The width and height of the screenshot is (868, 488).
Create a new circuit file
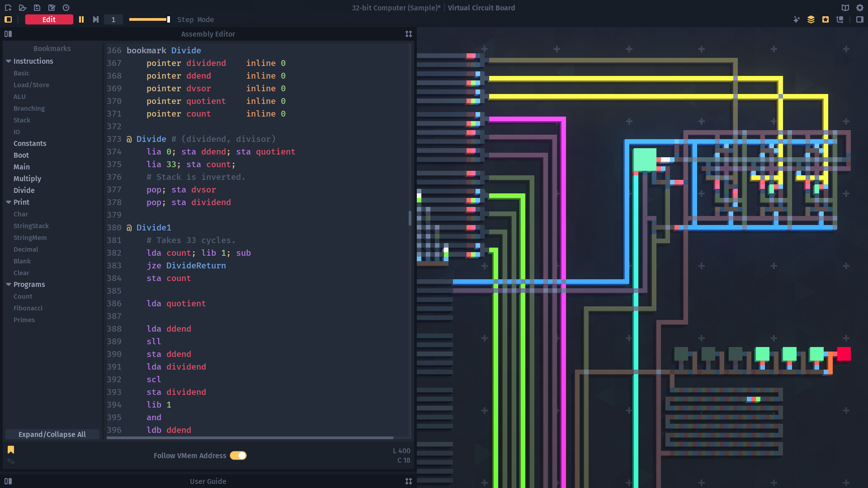8,8
